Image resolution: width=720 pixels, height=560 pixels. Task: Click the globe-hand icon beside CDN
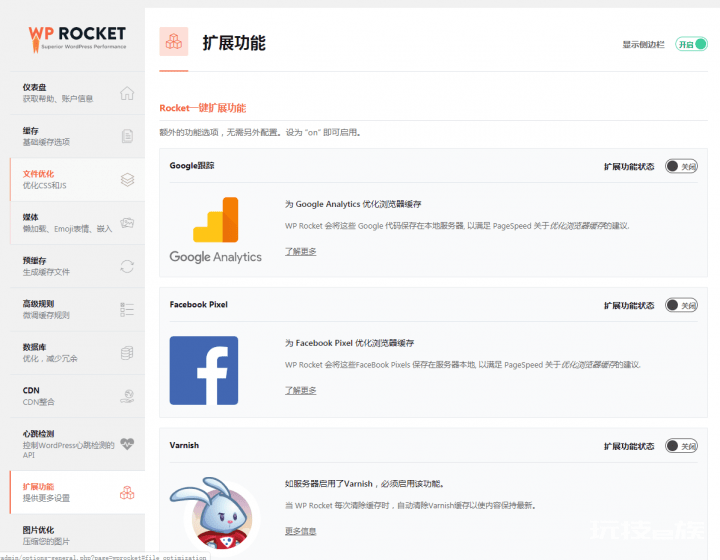127,396
